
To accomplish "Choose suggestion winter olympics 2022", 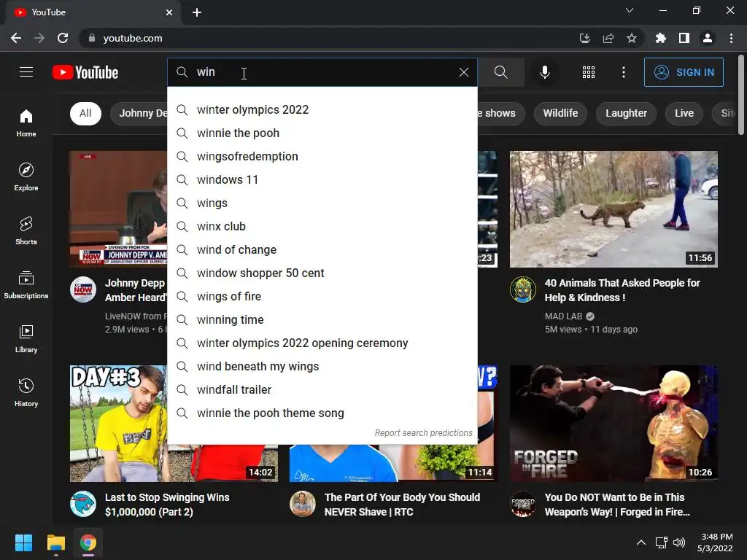I will tap(322, 109).
